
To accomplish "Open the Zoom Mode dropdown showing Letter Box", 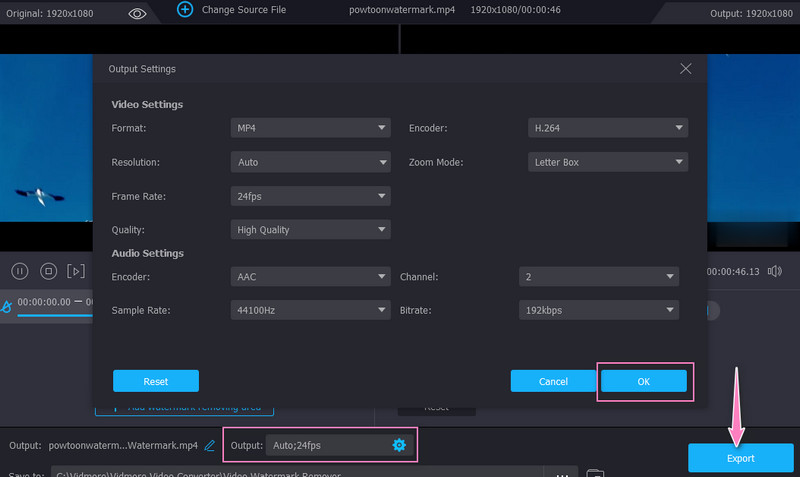I will (x=607, y=162).
